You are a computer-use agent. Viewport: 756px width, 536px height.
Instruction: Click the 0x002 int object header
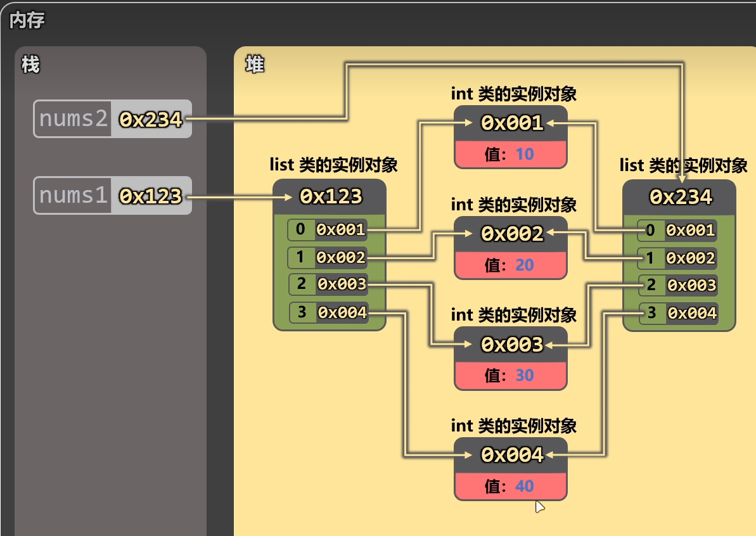pos(511,234)
